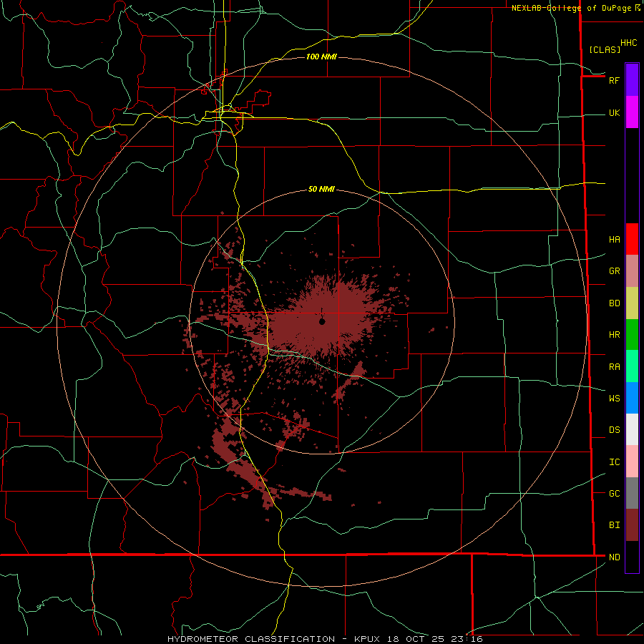Screen dimensions: 644x644
Task: Click the 'HYDROMETEOR CLASSIFICATION' title text
Action: (251, 639)
